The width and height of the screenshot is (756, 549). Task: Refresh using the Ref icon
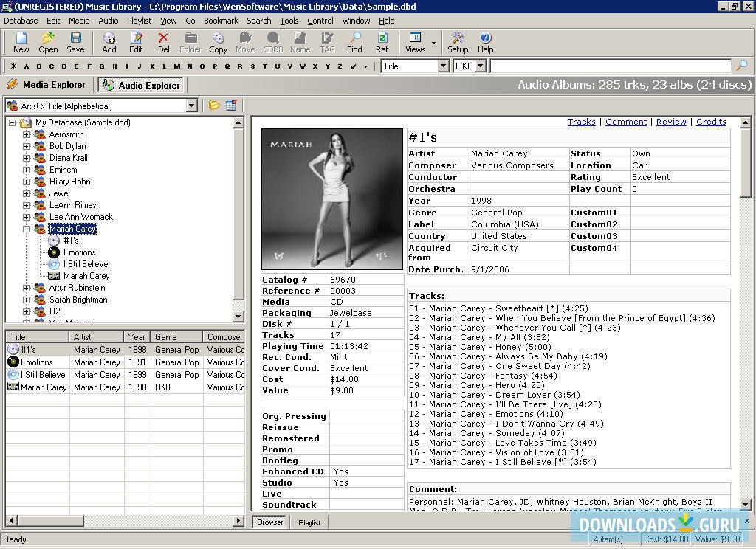click(382, 42)
